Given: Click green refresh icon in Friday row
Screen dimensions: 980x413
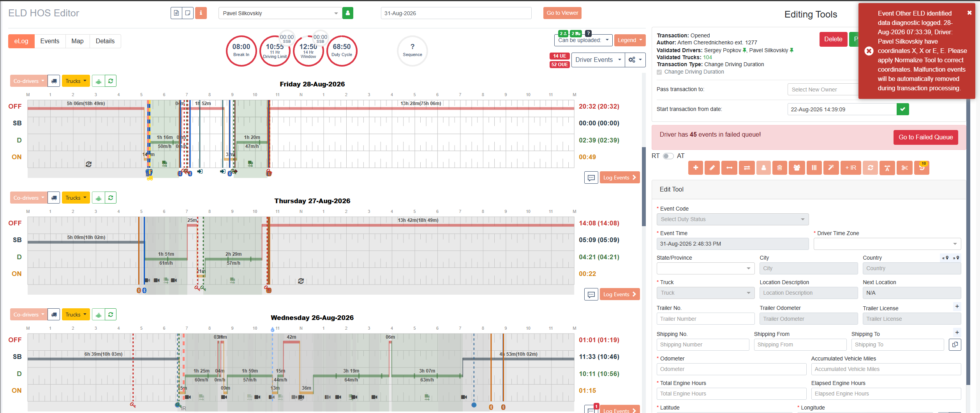Looking at the screenshot, I should click(111, 81).
